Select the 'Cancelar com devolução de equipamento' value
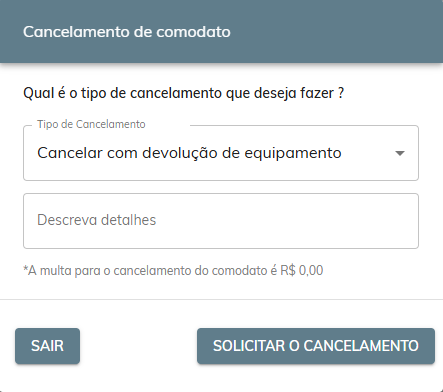 189,153
